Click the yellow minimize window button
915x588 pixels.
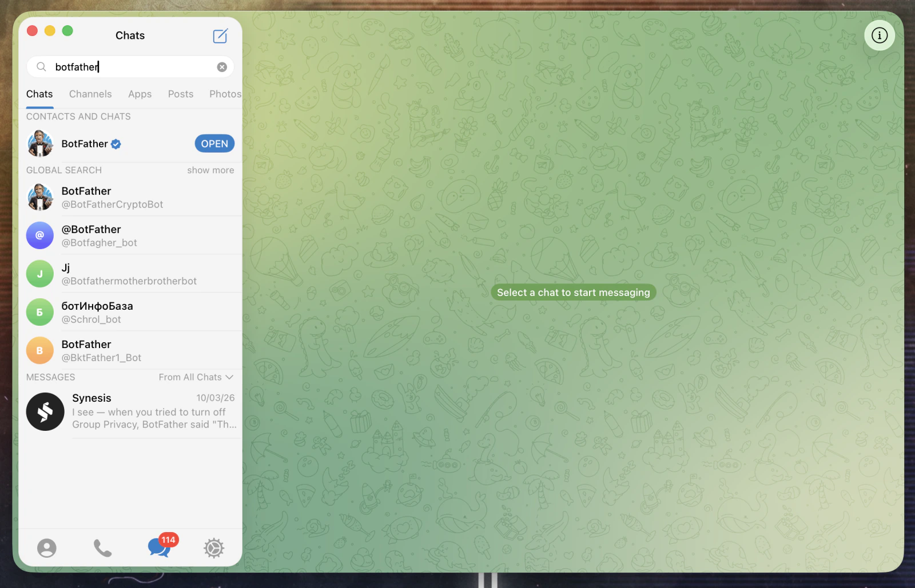(50, 31)
